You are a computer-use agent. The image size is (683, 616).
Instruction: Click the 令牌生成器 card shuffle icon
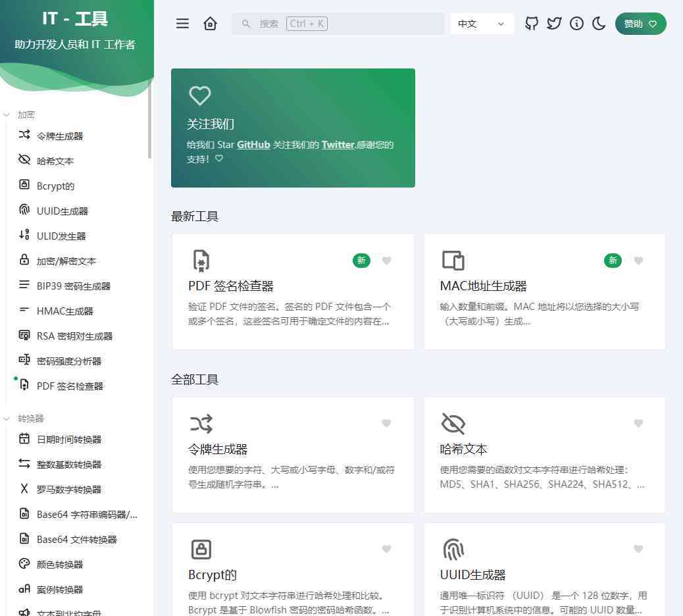pyautogui.click(x=201, y=423)
